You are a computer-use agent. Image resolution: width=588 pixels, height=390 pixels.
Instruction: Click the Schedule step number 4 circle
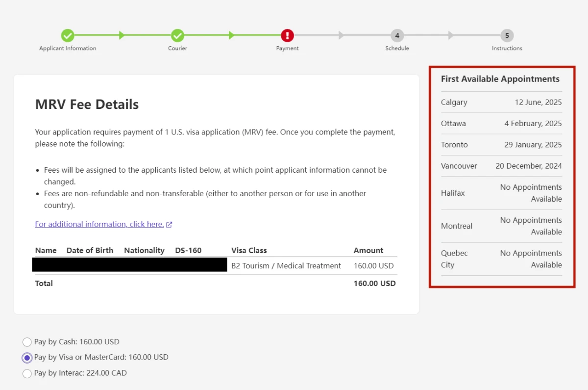(397, 35)
